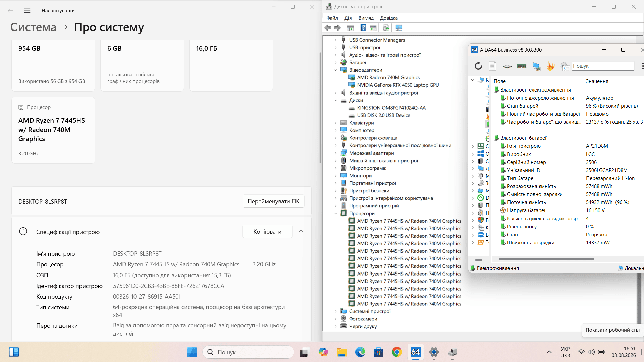Click the Перейменувати ПК button
This screenshot has width=644, height=362.
[x=273, y=201]
